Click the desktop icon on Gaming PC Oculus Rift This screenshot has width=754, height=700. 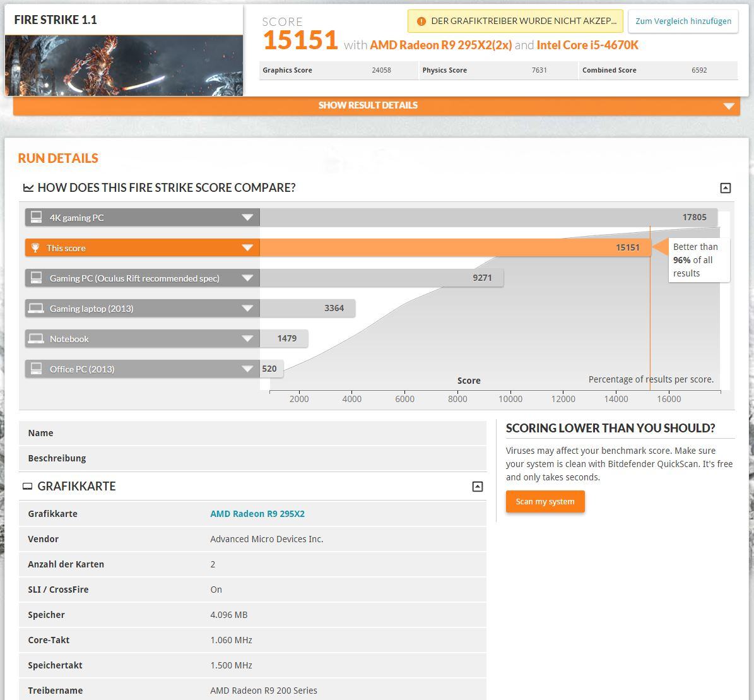coord(36,278)
